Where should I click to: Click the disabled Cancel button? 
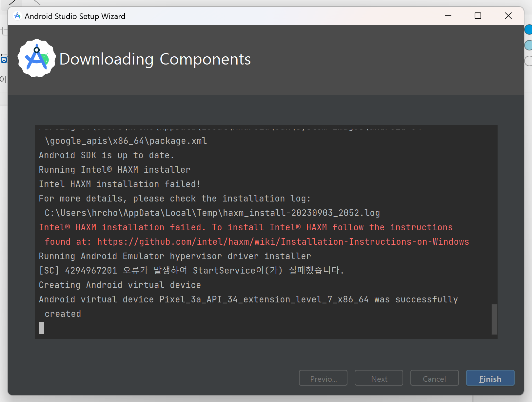click(434, 378)
